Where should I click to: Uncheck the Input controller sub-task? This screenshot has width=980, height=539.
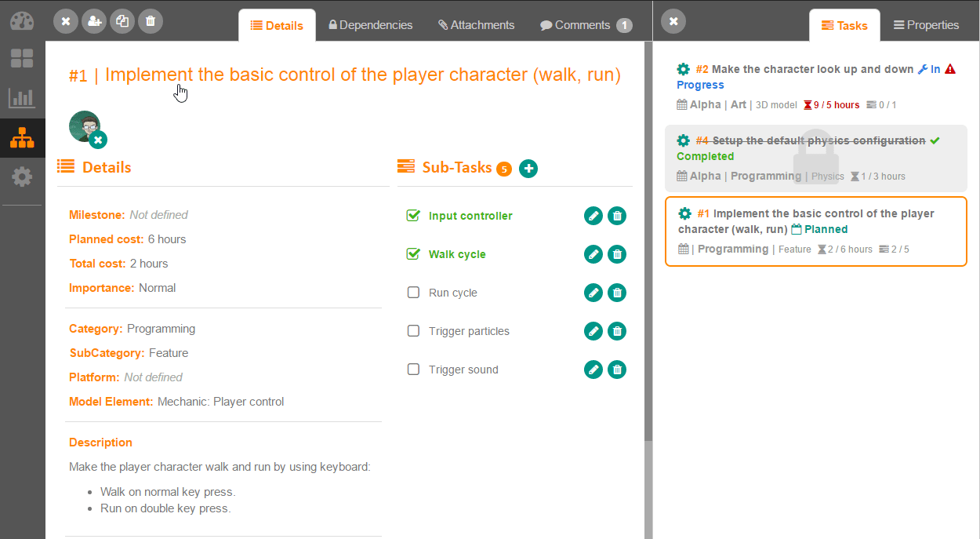click(x=413, y=216)
